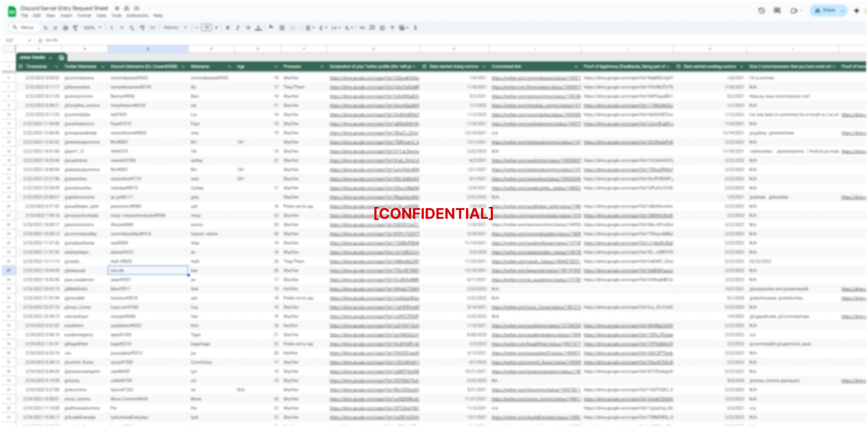Open the Format menu
Viewport: 868px width, 427px height.
coord(84,16)
